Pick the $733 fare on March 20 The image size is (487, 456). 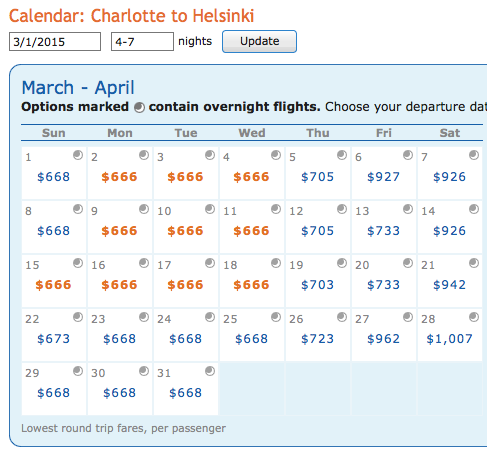383,285
